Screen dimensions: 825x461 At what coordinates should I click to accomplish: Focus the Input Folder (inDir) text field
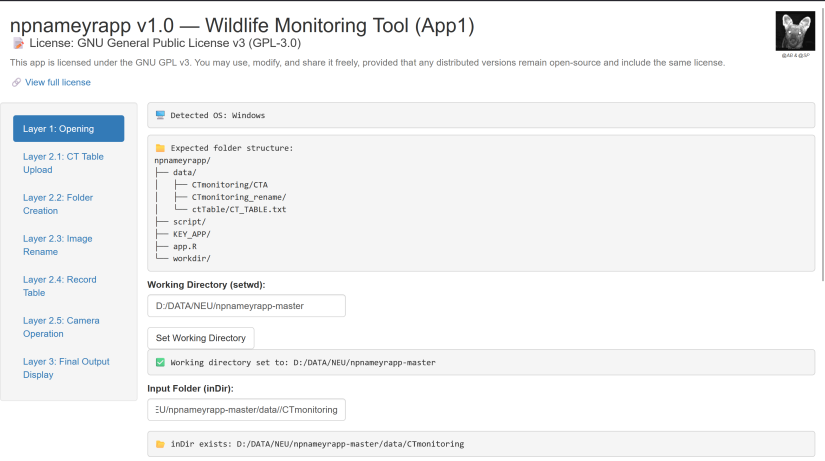pos(246,409)
